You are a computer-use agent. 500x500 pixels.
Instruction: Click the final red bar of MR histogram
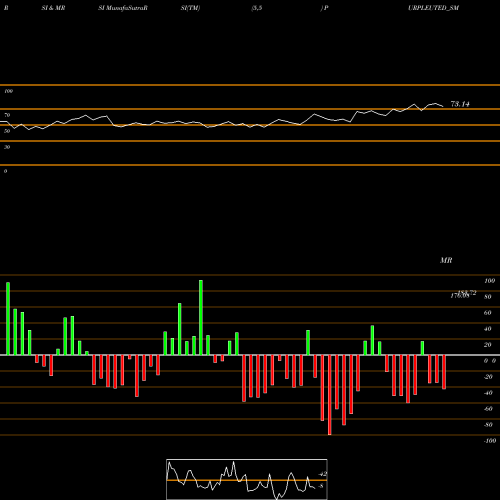coord(444,372)
